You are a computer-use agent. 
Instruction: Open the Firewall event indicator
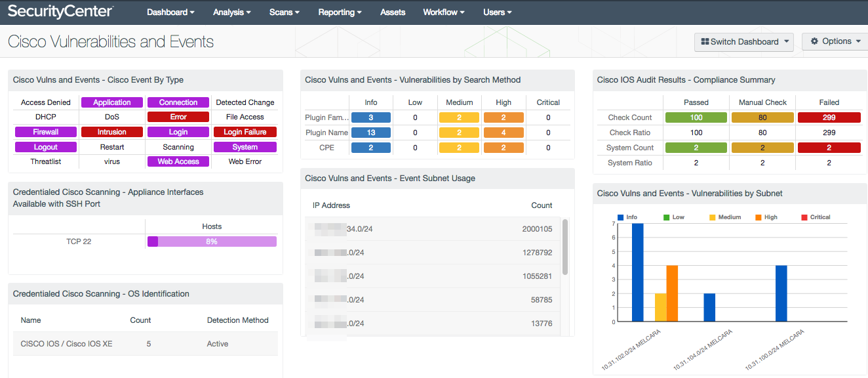[x=46, y=132]
